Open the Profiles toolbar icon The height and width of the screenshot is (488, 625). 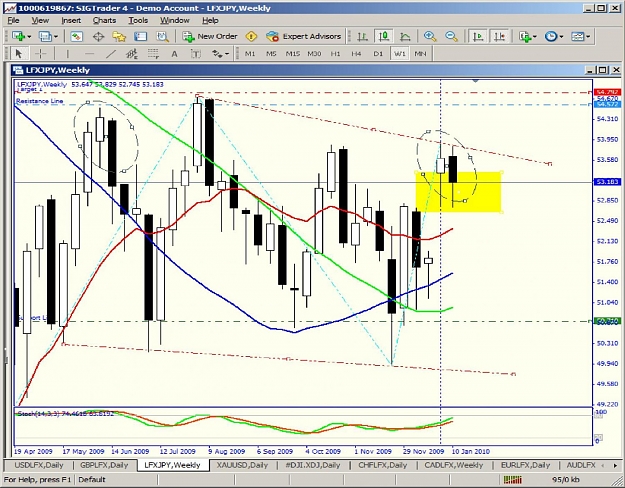click(45, 37)
